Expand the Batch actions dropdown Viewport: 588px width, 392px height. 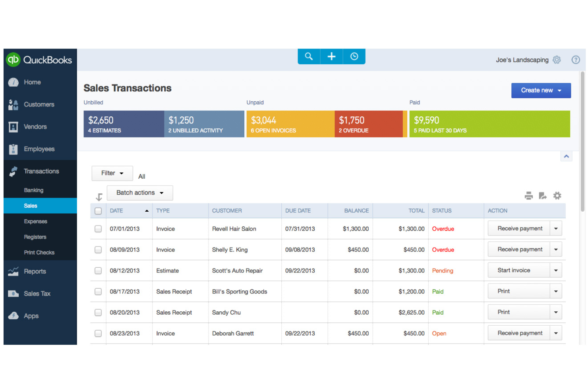pyautogui.click(x=140, y=193)
